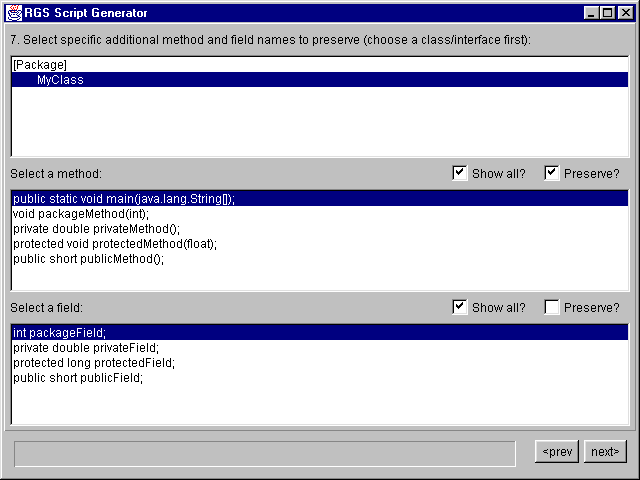The image size is (640, 480).
Task: Choose void packageMethod(int) method
Action: click(320, 214)
